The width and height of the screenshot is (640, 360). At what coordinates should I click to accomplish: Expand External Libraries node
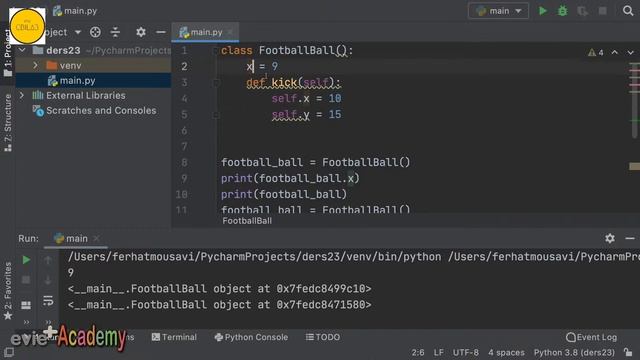coord(22,95)
